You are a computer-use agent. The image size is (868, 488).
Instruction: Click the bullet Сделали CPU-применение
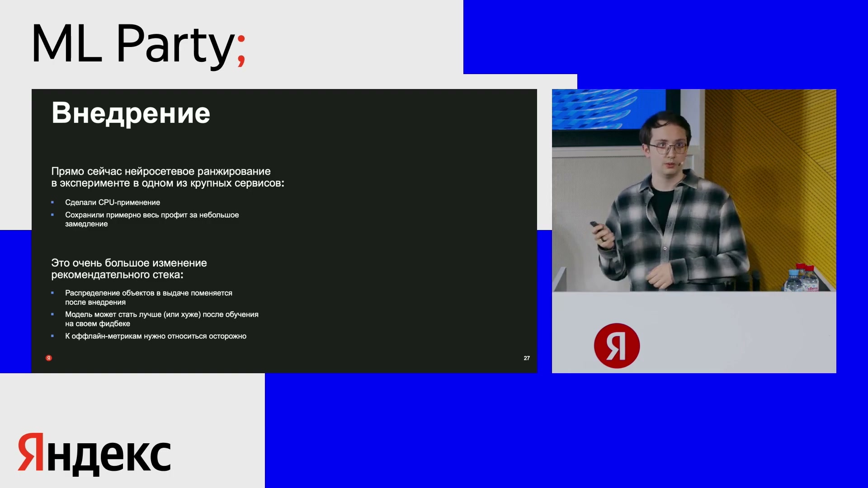coord(113,202)
